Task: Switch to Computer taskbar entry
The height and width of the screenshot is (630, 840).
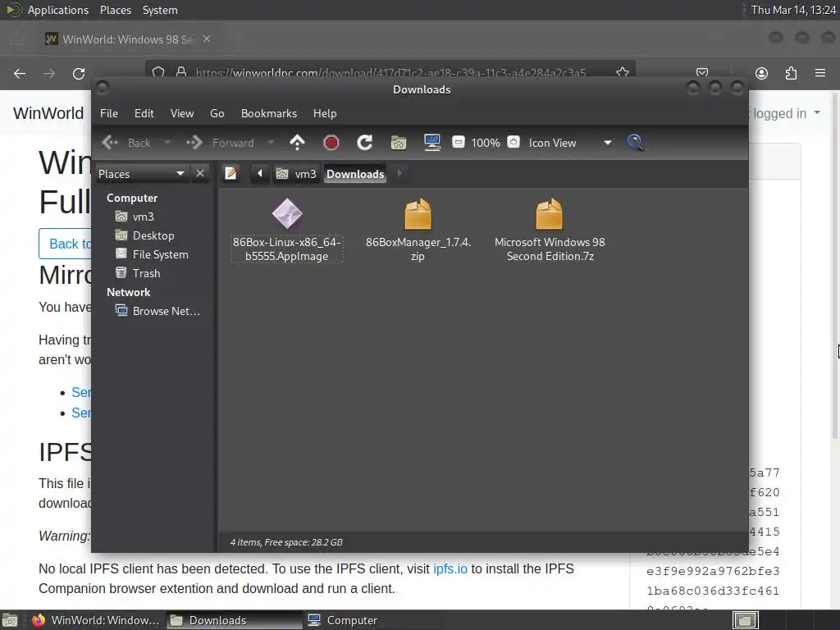Action: pyautogui.click(x=372, y=620)
